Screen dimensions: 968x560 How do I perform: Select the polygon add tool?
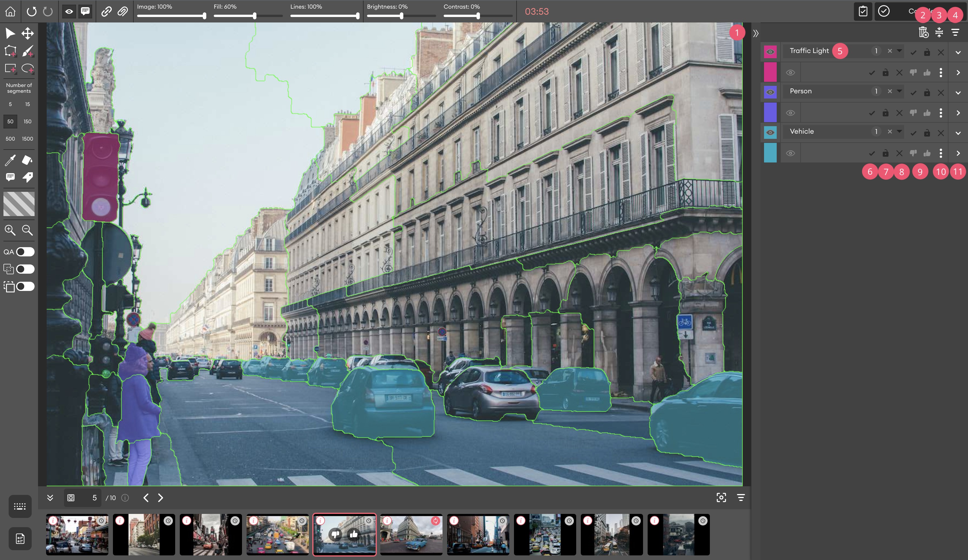(x=10, y=51)
